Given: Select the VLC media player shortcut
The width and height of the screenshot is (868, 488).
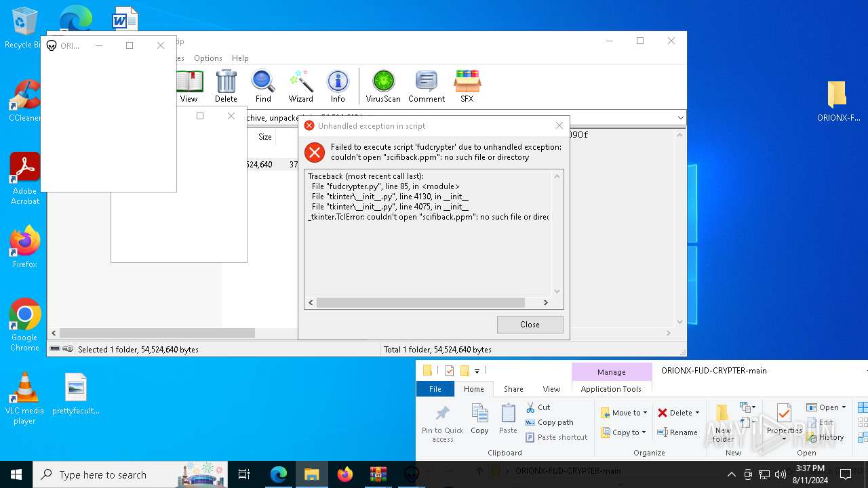Looking at the screenshot, I should tap(24, 399).
